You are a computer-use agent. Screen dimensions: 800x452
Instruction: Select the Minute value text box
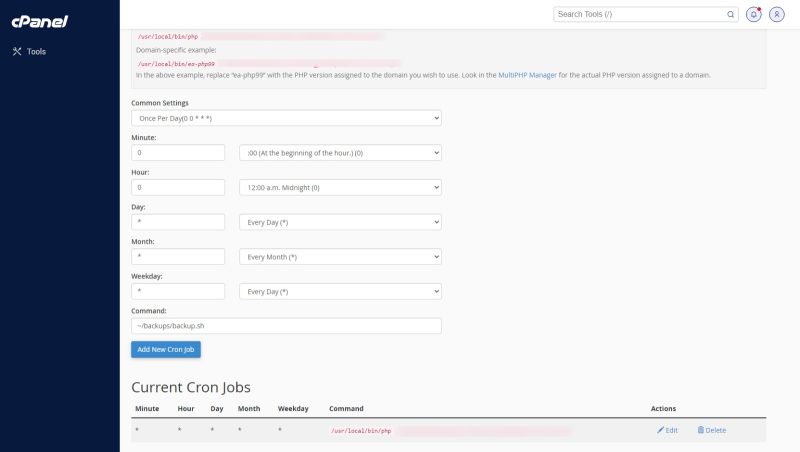coord(178,153)
